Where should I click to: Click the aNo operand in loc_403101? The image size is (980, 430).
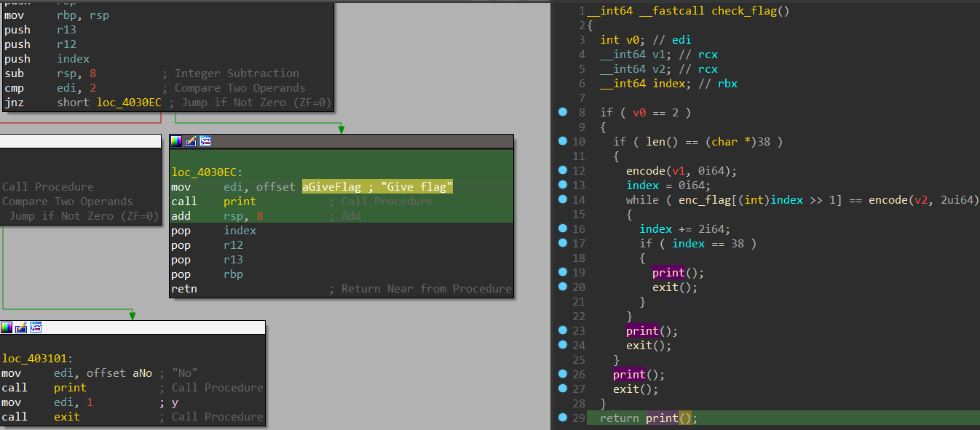click(x=142, y=373)
